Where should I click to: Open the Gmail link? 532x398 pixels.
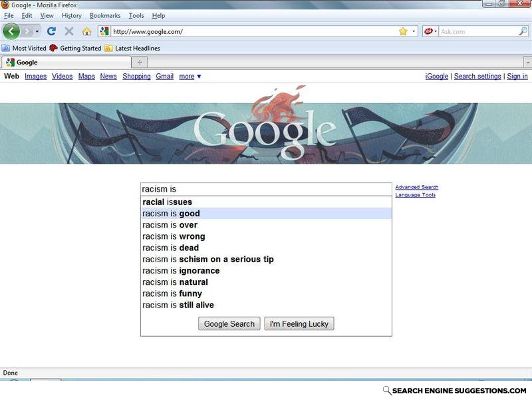[x=164, y=77]
